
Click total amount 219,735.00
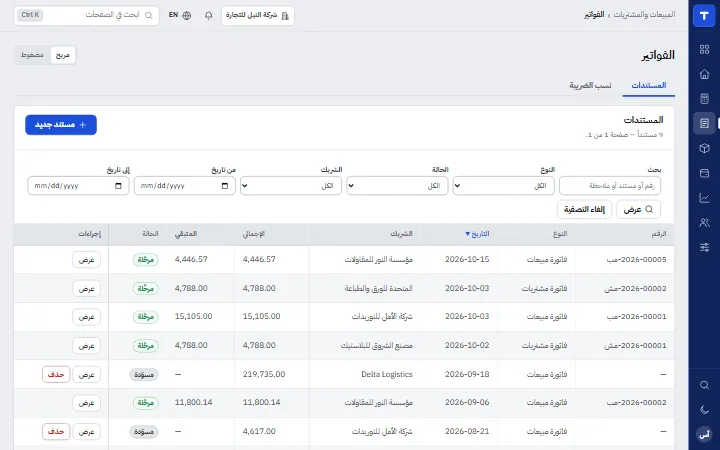(264, 374)
